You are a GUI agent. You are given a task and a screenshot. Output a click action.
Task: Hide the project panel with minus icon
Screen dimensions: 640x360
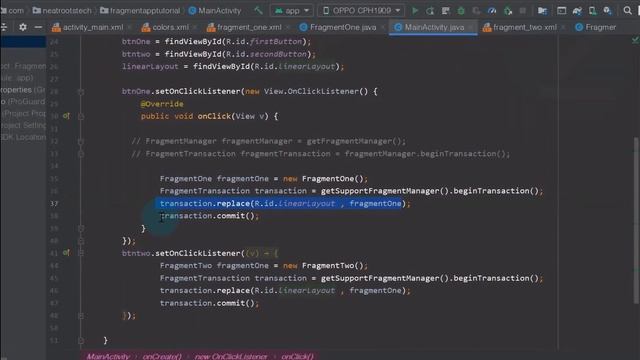[x=38, y=27]
